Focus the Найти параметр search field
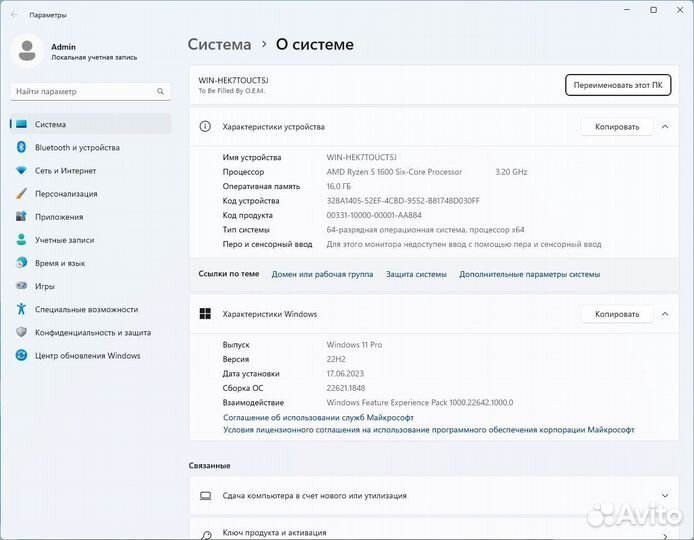This screenshot has width=694, height=540. [90, 91]
